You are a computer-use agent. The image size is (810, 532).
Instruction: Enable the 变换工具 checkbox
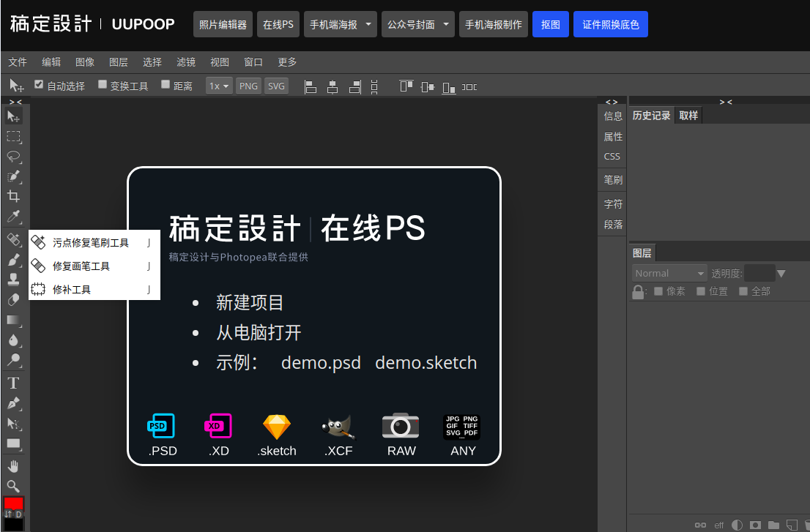pyautogui.click(x=103, y=84)
